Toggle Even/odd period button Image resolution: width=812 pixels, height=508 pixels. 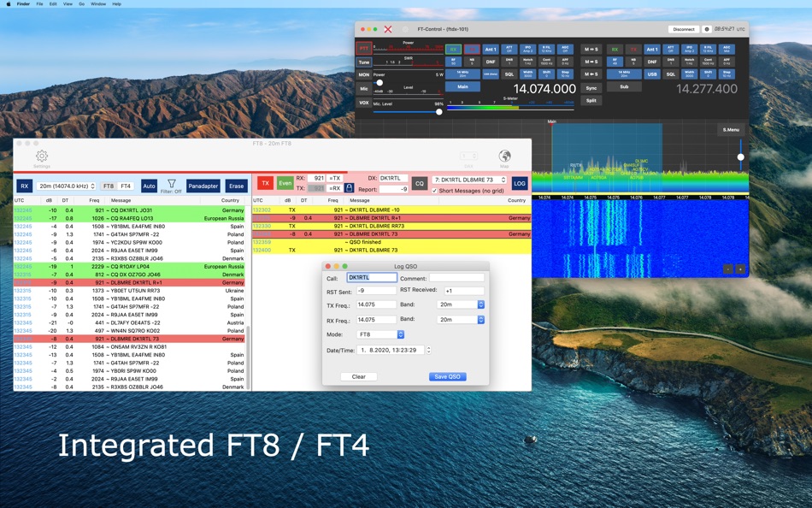pos(285,183)
